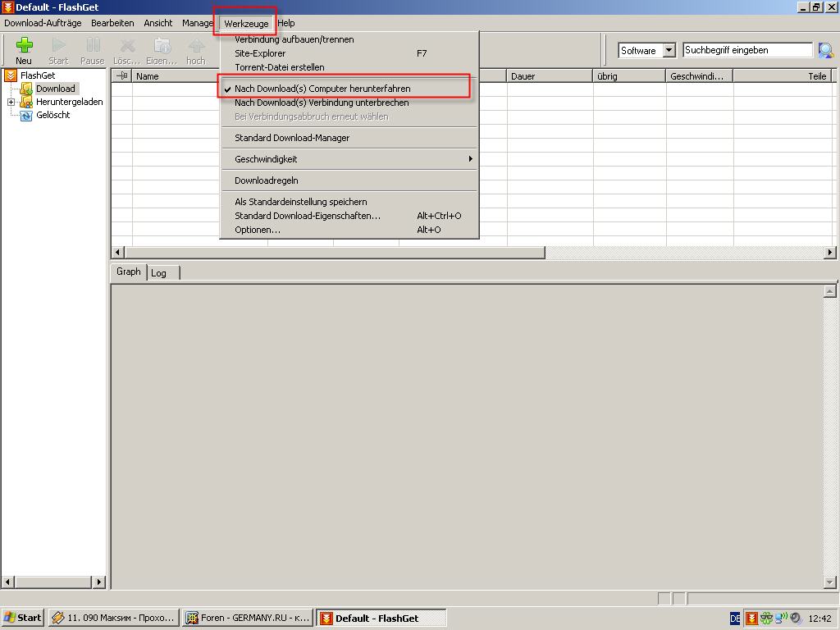This screenshot has width=840, height=630.
Task: Click the FlashGet title bar icon
Action: pos(7,7)
